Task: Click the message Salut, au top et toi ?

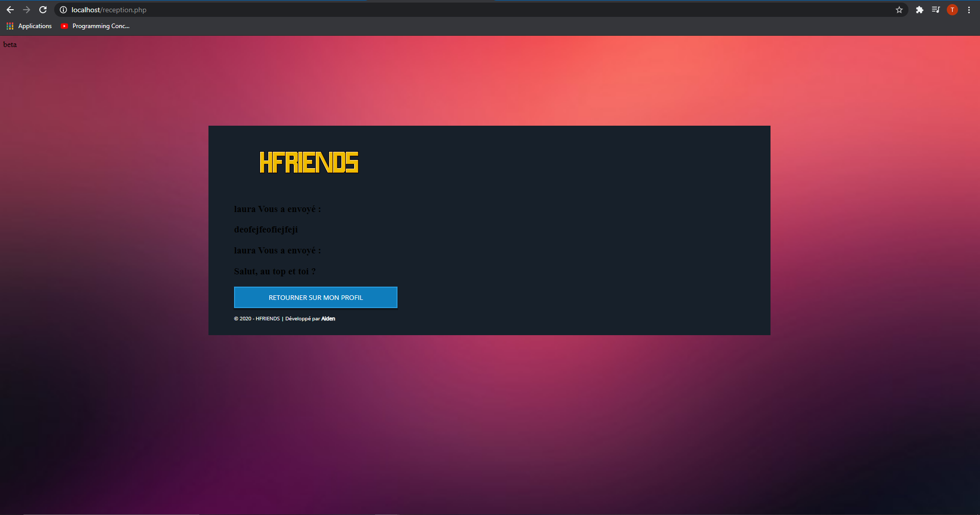Action: [x=275, y=271]
